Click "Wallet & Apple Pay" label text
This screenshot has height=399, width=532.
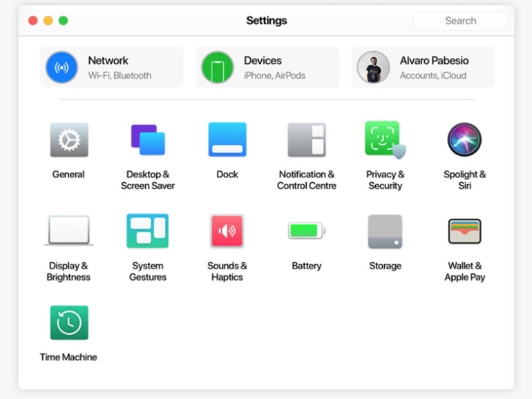point(465,271)
